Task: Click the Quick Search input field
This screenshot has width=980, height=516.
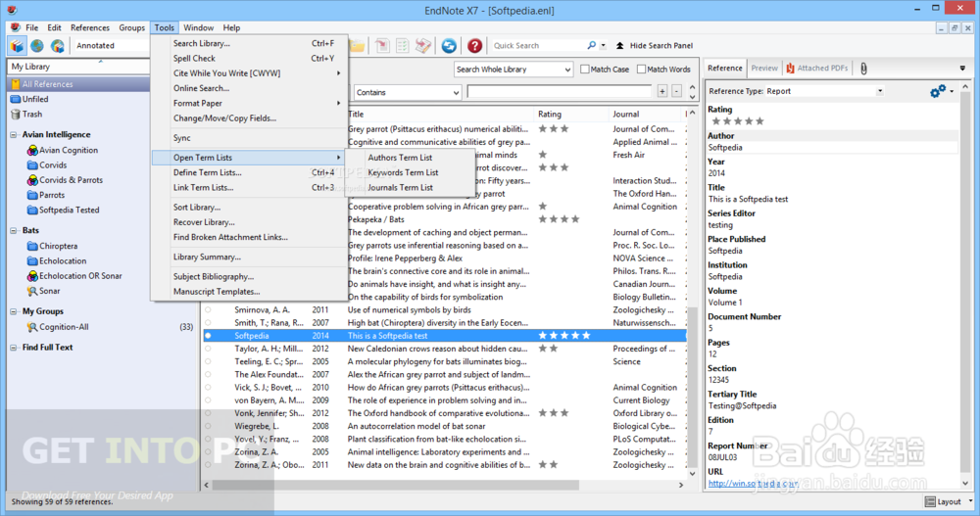Action: (x=537, y=46)
